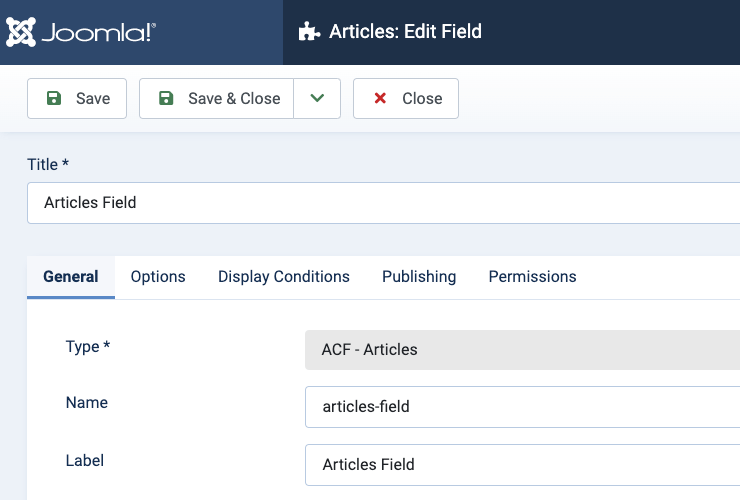This screenshot has height=500, width=740.
Task: Select the General tab
Action: (71, 277)
